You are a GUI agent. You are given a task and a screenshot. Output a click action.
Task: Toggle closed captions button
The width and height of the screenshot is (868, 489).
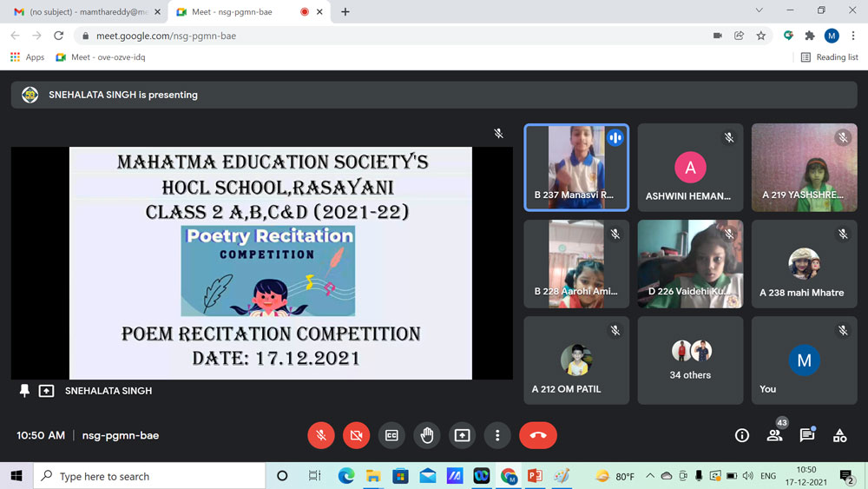pos(391,435)
